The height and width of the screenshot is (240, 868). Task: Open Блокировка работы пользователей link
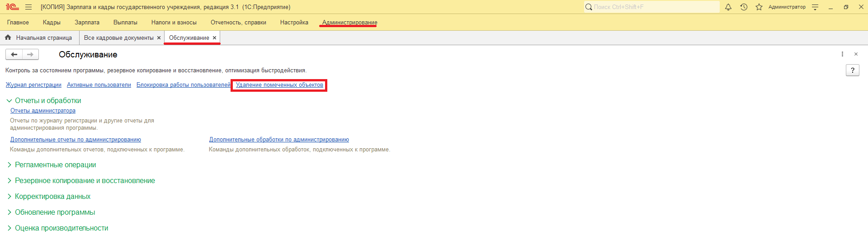(184, 85)
